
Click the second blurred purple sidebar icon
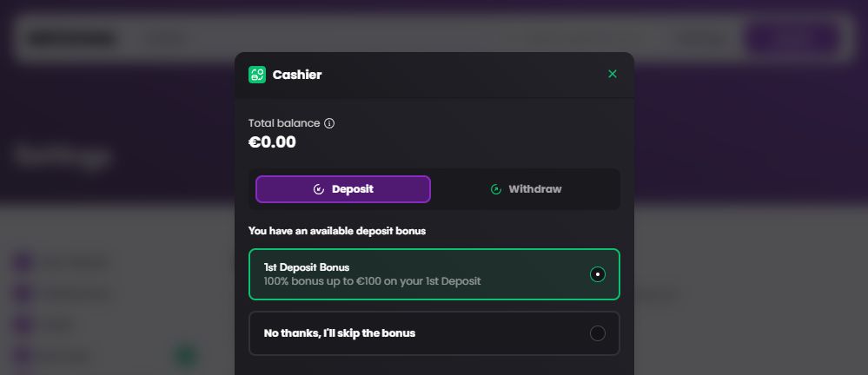click(23, 293)
